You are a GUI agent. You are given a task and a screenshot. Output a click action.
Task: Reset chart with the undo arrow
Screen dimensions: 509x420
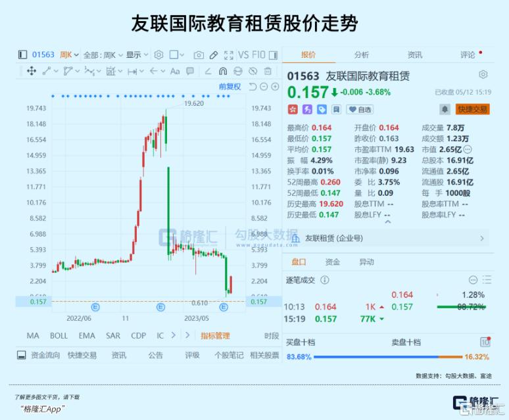tap(253, 87)
